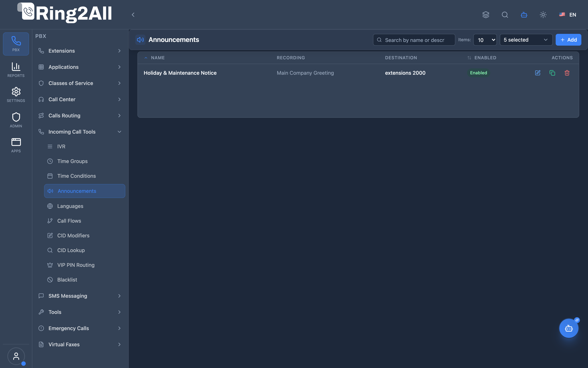Open global search magnifier in header
This screenshot has height=368, width=588.
(505, 15)
